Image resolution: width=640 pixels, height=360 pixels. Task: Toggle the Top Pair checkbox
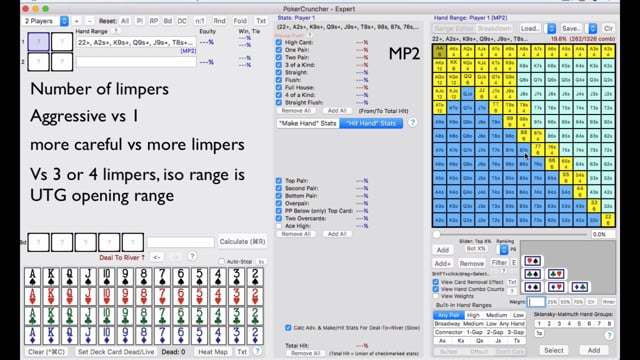click(279, 181)
